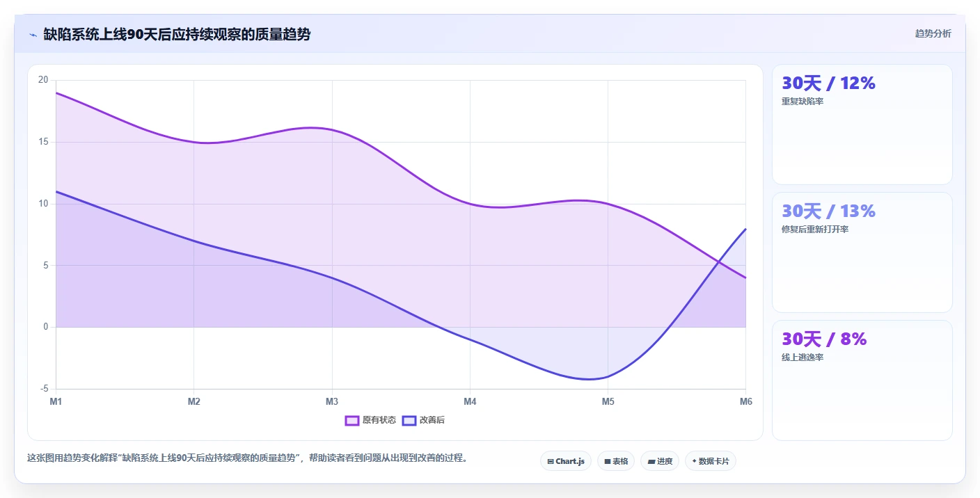Viewport: 980px width, 498px height.
Task: Click the 表格 tag chip
Action: (616, 461)
